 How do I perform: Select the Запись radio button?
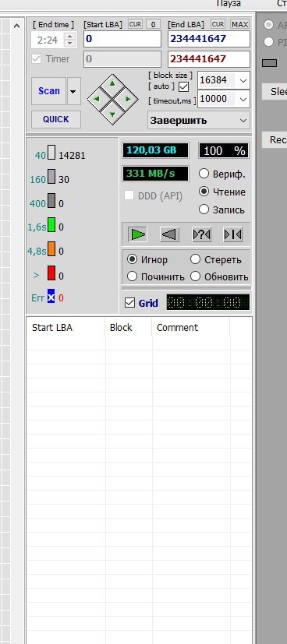(204, 209)
